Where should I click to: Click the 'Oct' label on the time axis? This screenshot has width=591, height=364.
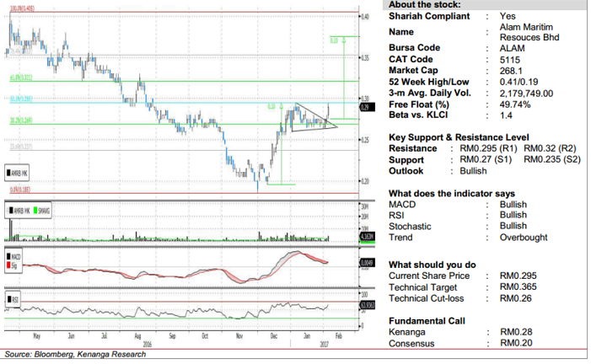pyautogui.click(x=205, y=335)
